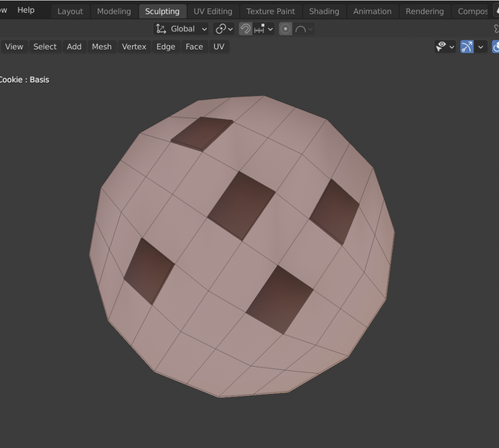Open the Global transform orientation dropdown
499x448 pixels.
[x=181, y=29]
